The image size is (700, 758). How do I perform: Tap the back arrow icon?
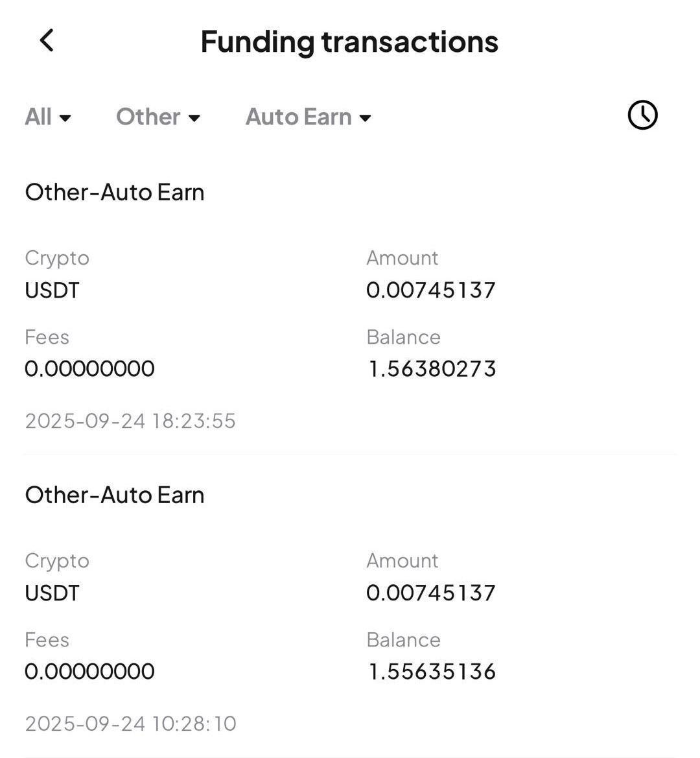pyautogui.click(x=47, y=41)
